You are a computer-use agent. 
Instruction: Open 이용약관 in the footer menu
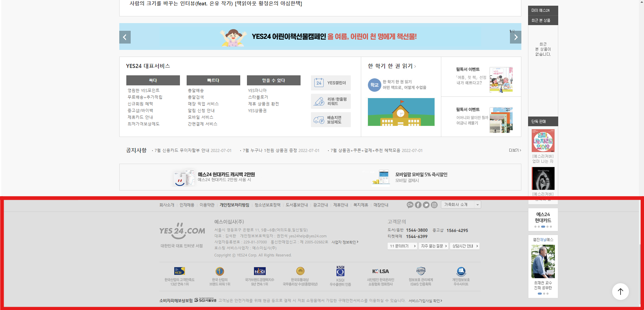point(207,205)
